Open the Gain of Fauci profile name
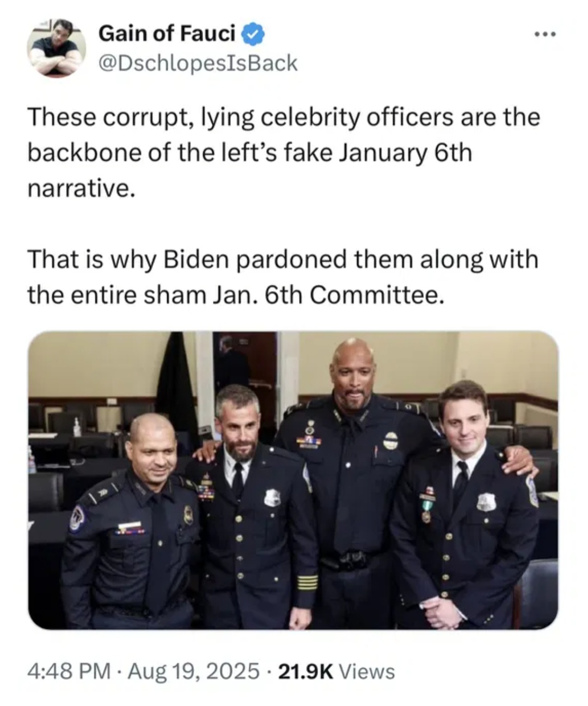588x706 pixels. pos(167,34)
